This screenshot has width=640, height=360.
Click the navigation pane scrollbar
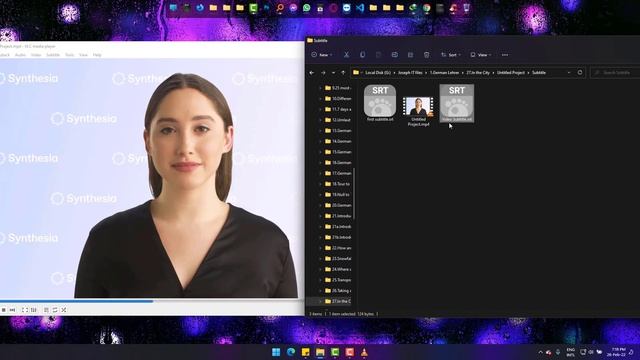354,193
